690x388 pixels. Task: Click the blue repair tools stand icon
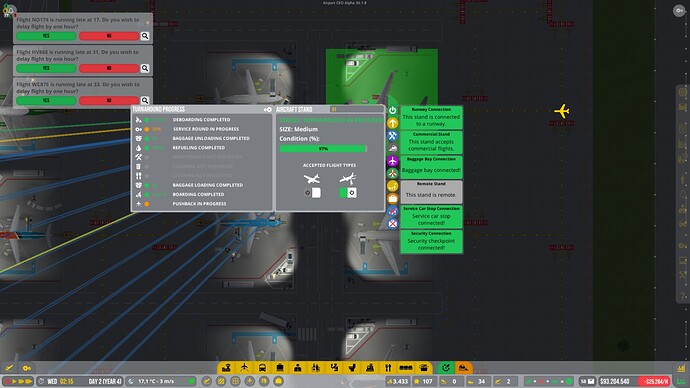(393, 135)
